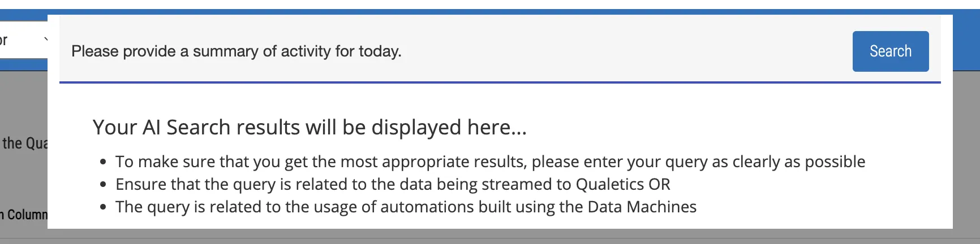Click the bullet point of the first tip
The height and width of the screenshot is (244, 980).
tap(102, 163)
